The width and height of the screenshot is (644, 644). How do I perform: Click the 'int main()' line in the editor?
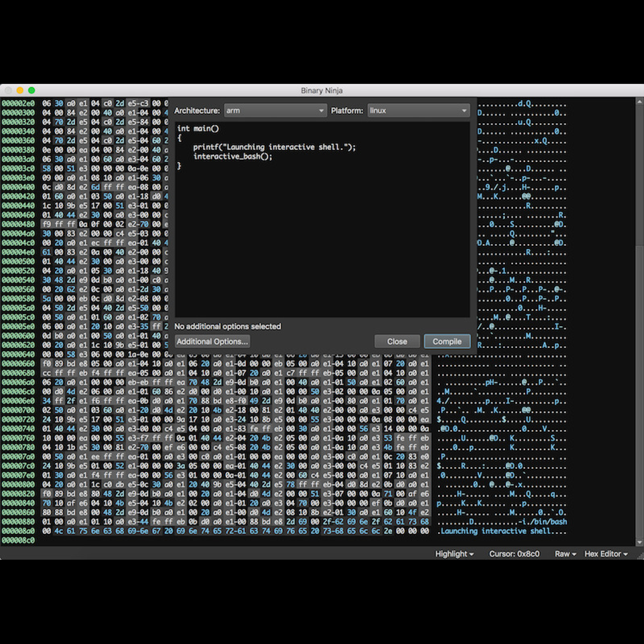198,128
